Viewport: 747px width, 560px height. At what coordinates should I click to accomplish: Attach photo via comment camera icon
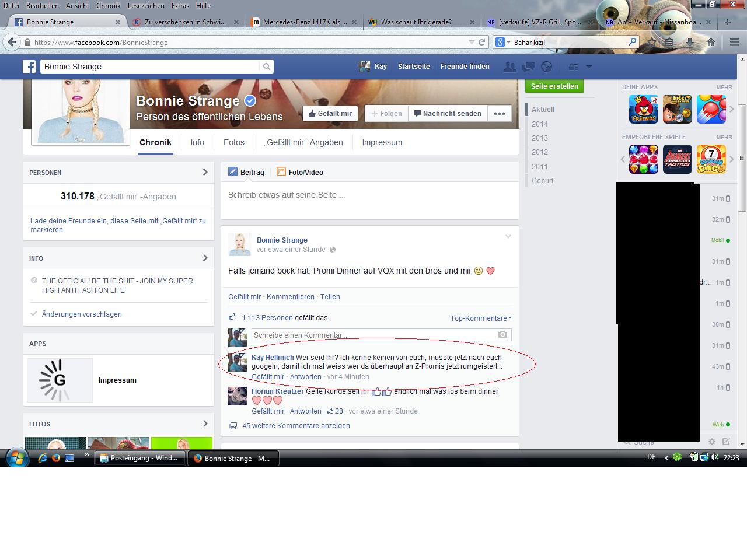[x=502, y=335]
